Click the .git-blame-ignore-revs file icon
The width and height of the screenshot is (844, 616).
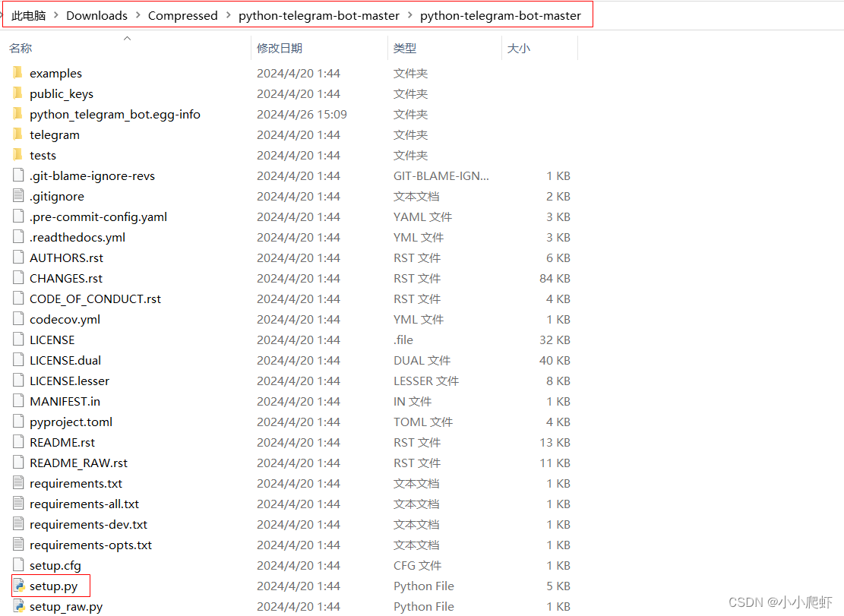tap(18, 175)
